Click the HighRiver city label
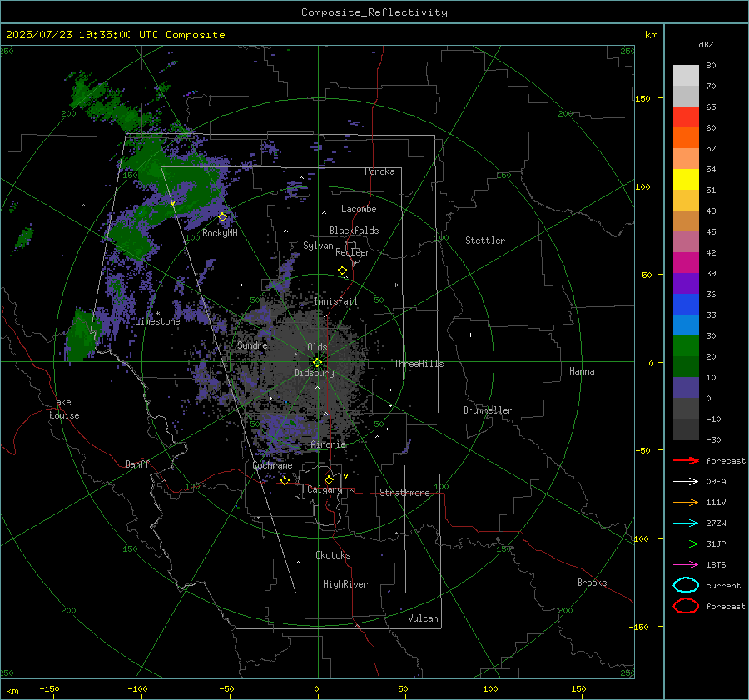749x700 pixels. click(345, 584)
